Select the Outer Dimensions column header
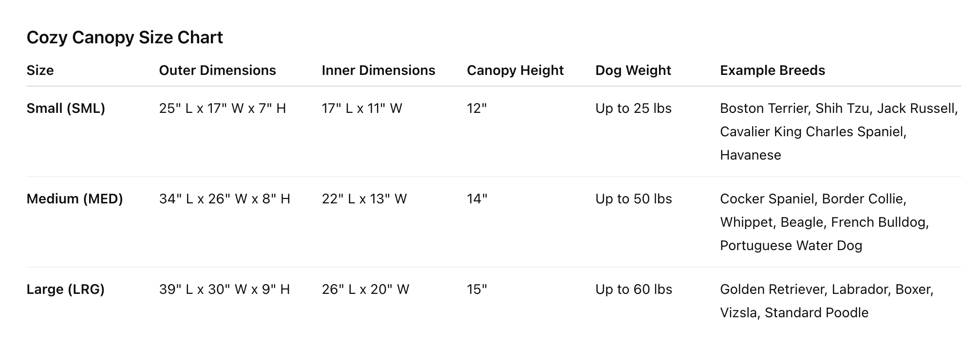980x362 pixels. click(x=217, y=71)
